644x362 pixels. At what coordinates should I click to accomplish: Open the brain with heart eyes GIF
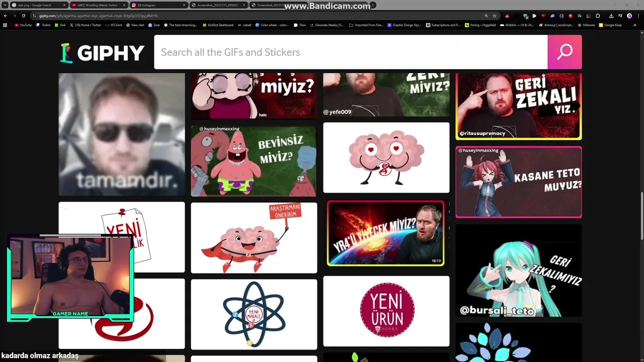click(386, 157)
